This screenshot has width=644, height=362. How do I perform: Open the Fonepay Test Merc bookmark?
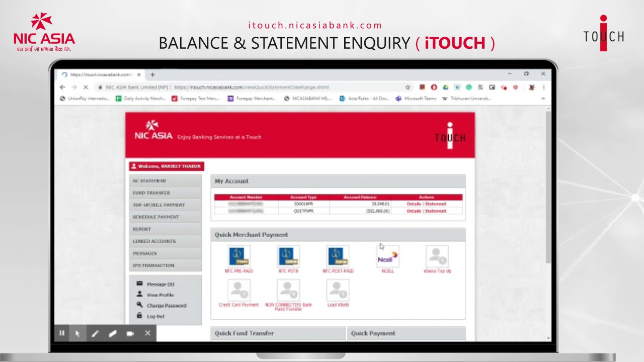coord(196,99)
